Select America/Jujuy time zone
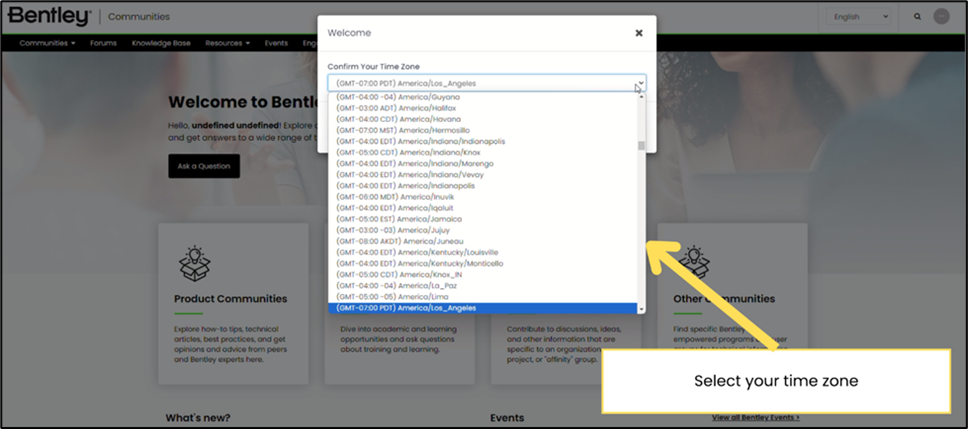 [482, 230]
